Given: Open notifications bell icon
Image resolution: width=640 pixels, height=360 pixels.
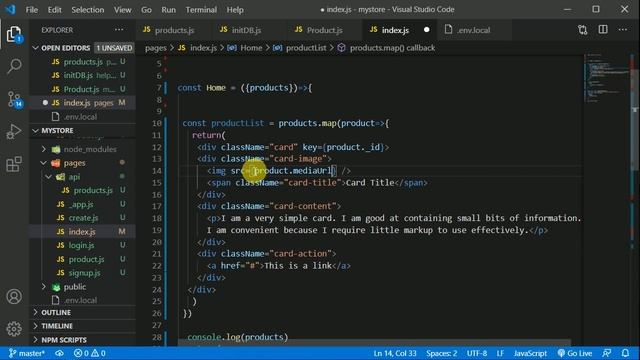Looking at the screenshot, I should pyautogui.click(x=625, y=353).
